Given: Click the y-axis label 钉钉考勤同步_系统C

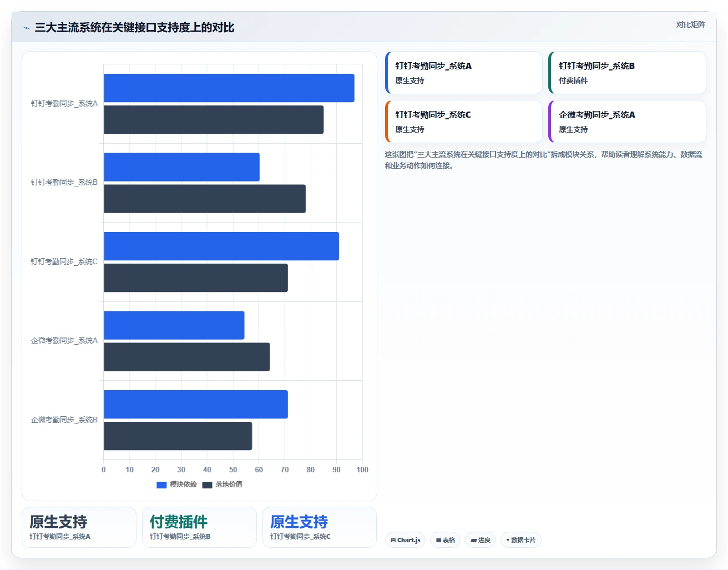Looking at the screenshot, I should click(x=64, y=261).
